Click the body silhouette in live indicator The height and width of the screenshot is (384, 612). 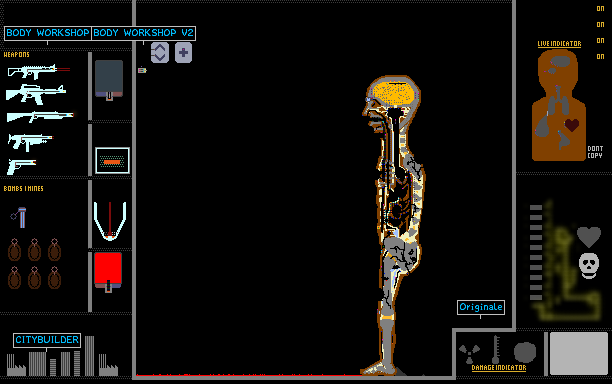coord(559,105)
